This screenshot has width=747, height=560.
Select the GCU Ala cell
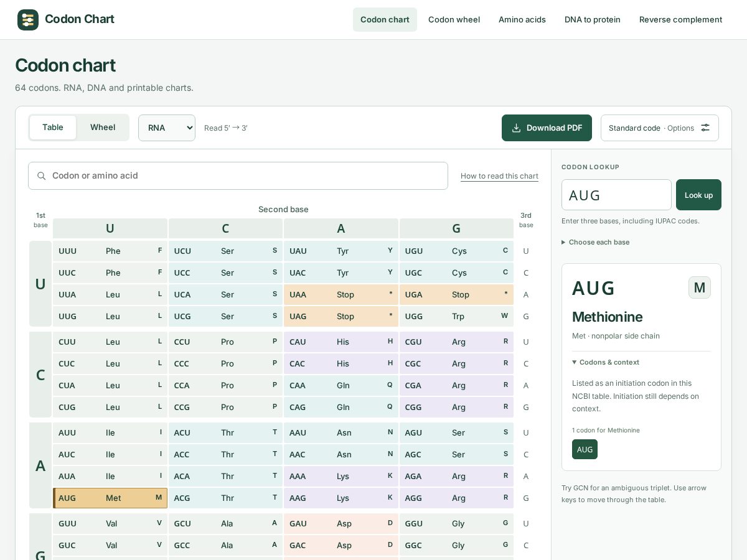(225, 523)
